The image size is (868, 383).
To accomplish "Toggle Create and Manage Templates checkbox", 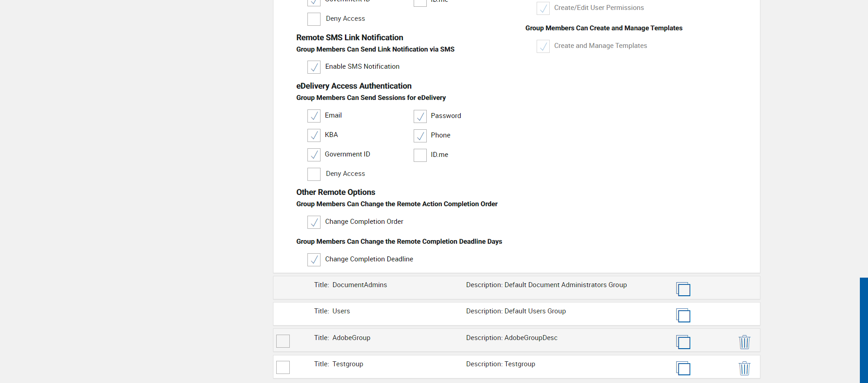I will coord(543,46).
